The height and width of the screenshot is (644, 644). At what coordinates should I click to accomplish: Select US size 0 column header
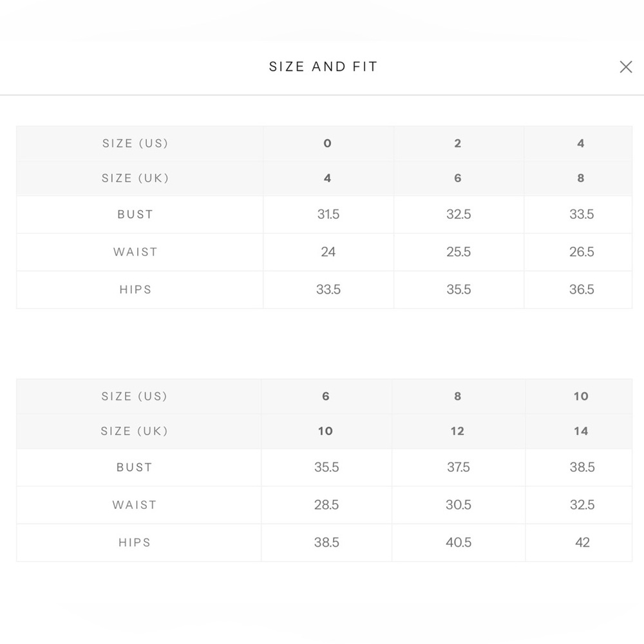pyautogui.click(x=327, y=144)
